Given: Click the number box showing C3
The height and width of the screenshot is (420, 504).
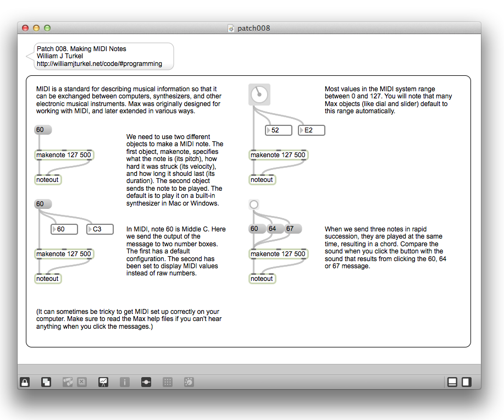Looking at the screenshot, I should 100,229.
